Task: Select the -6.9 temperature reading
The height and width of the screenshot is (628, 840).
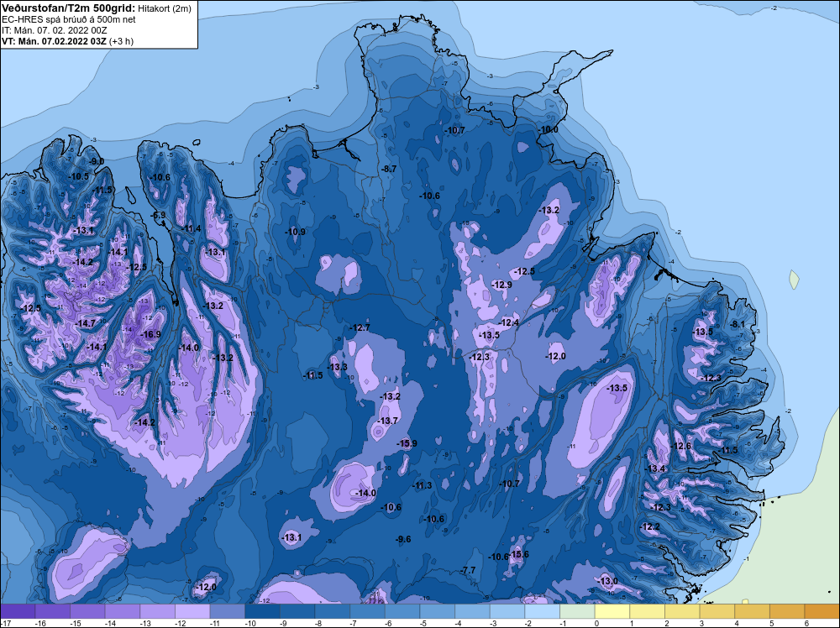Action: click(x=159, y=215)
